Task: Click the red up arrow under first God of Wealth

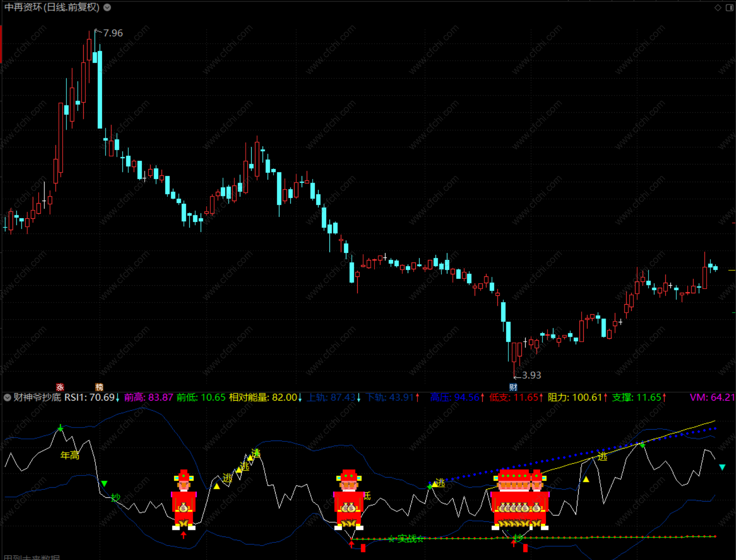Action: [183, 535]
